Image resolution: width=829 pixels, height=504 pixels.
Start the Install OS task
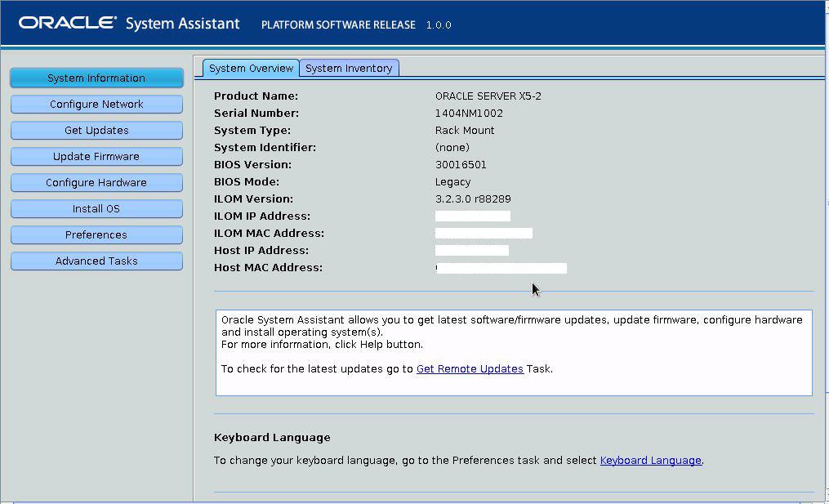click(96, 208)
